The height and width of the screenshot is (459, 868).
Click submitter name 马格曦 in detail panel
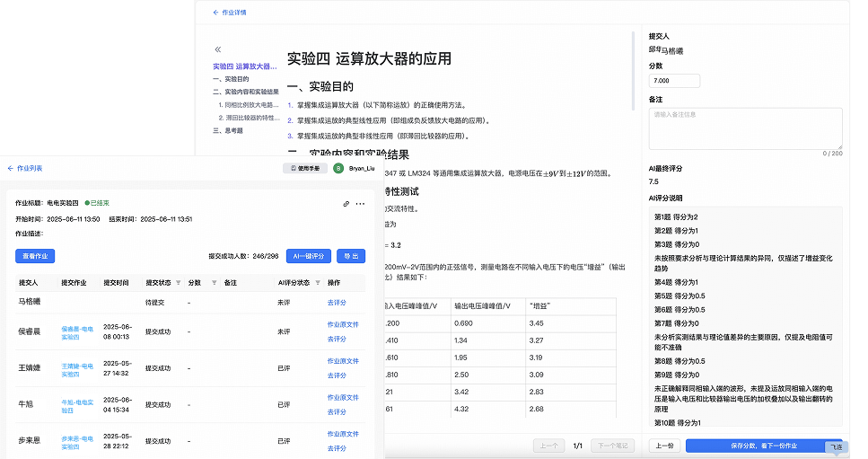672,51
